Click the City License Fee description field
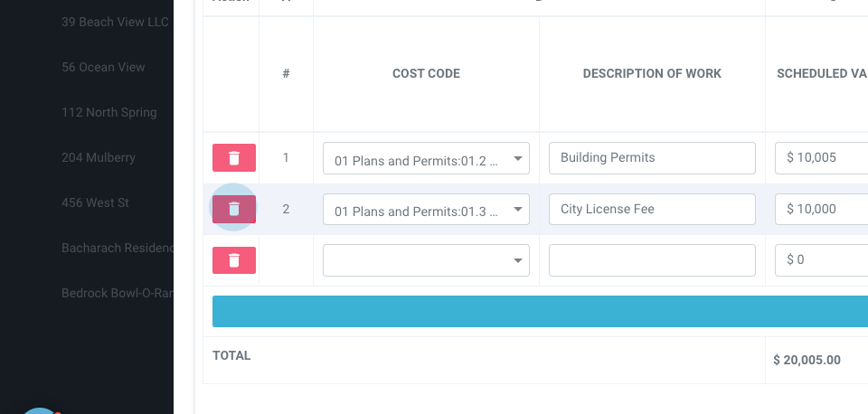The image size is (868, 414). click(x=652, y=210)
